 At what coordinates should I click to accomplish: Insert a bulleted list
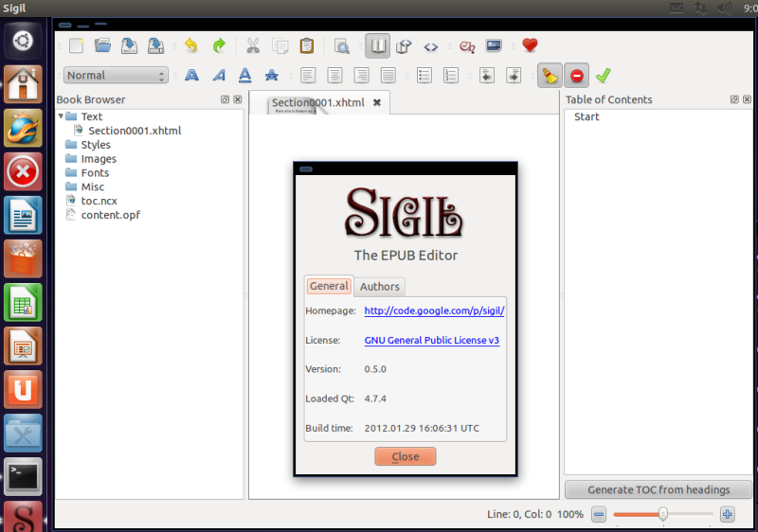[x=424, y=76]
